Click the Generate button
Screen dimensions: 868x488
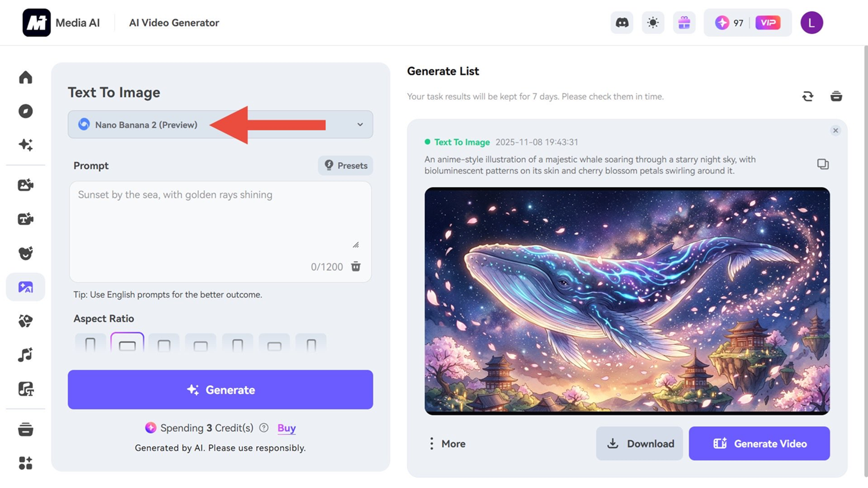[220, 389]
